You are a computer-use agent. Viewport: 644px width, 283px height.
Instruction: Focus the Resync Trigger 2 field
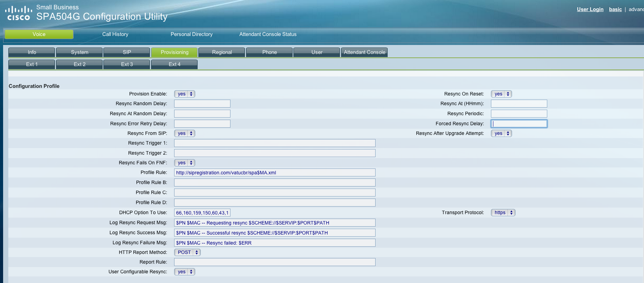point(275,153)
